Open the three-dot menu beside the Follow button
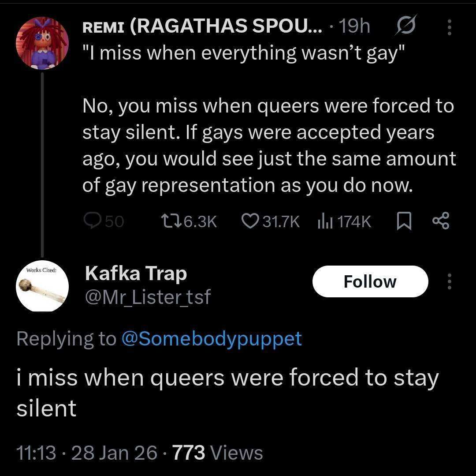The image size is (476, 476). point(450,281)
